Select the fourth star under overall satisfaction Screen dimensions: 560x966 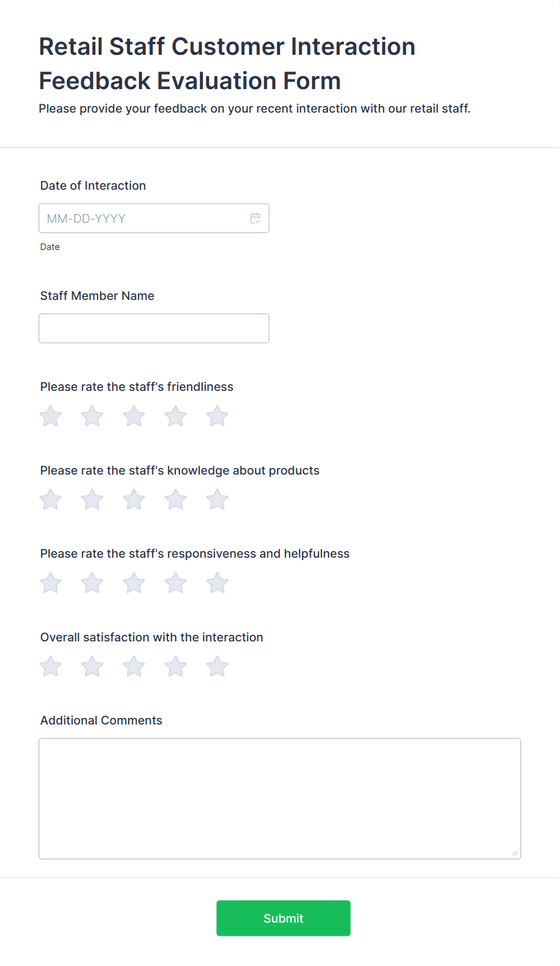click(175, 666)
